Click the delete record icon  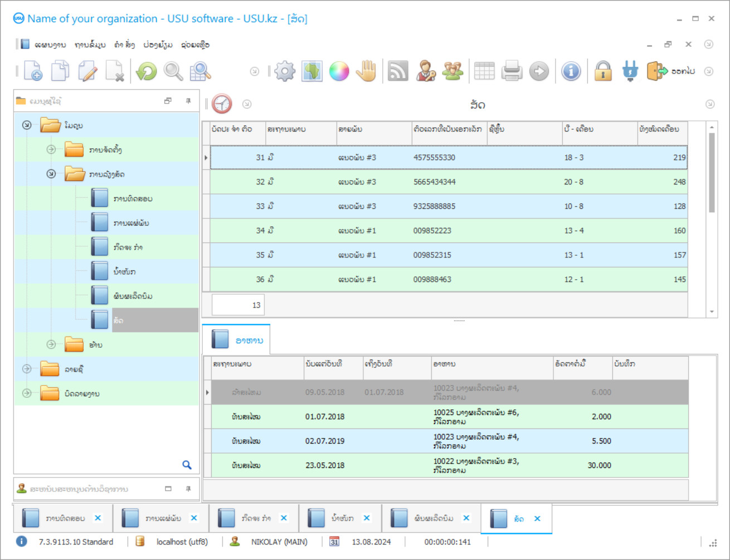[115, 71]
